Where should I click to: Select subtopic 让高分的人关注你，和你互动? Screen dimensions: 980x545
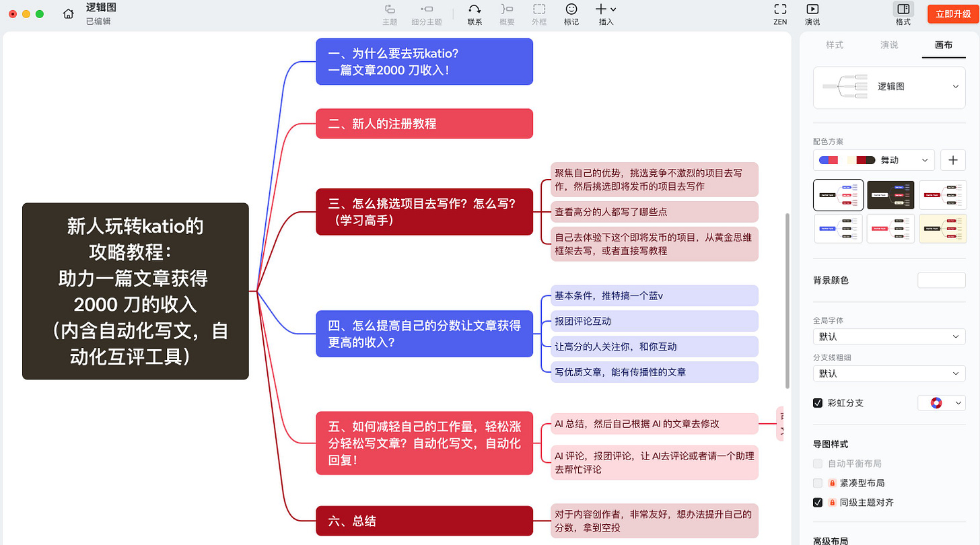point(654,347)
